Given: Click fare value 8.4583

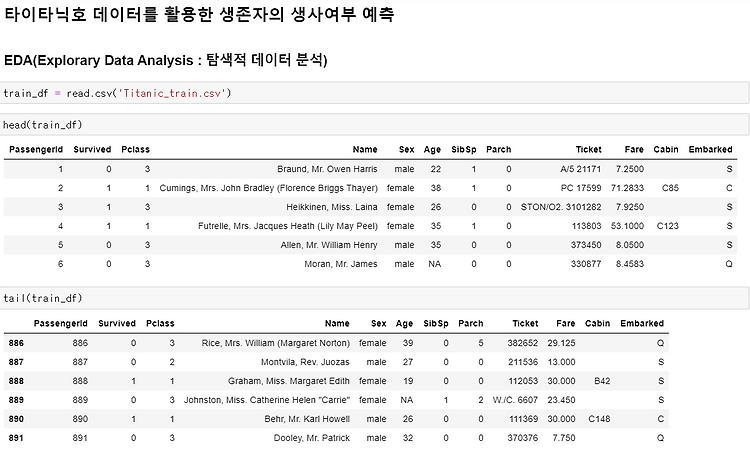Looking at the screenshot, I should pyautogui.click(x=629, y=264).
